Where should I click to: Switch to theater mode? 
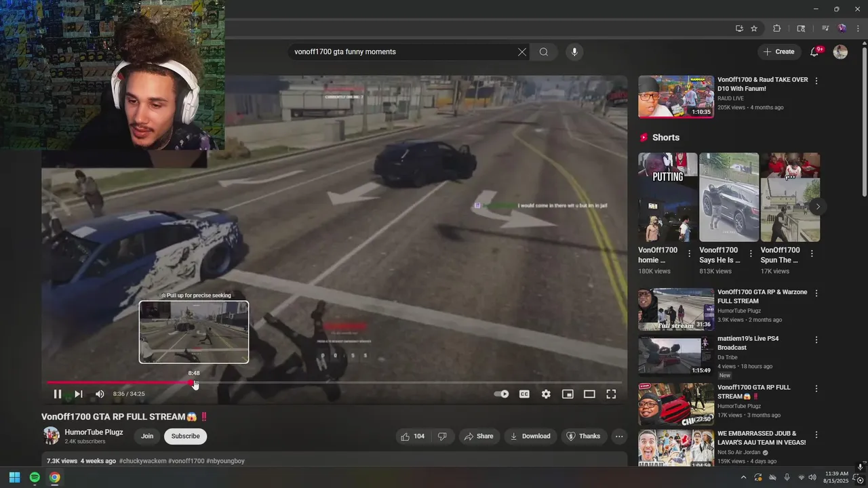click(x=589, y=394)
